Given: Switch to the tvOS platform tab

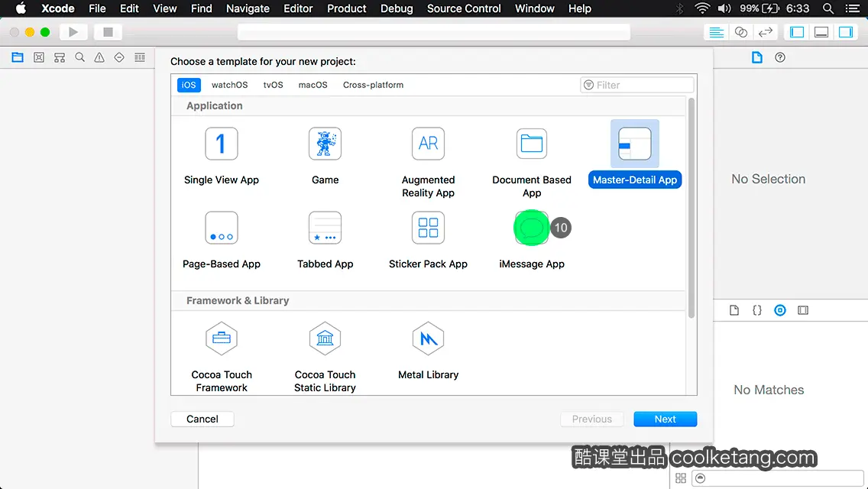Looking at the screenshot, I should pos(273,85).
